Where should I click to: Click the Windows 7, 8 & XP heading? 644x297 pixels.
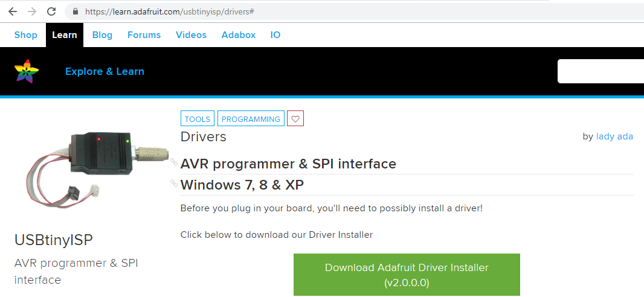pos(242,185)
